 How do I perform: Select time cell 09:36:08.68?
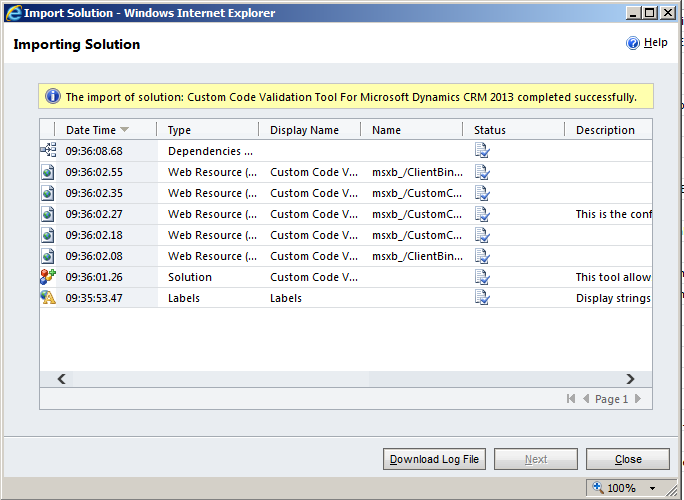click(x=94, y=151)
